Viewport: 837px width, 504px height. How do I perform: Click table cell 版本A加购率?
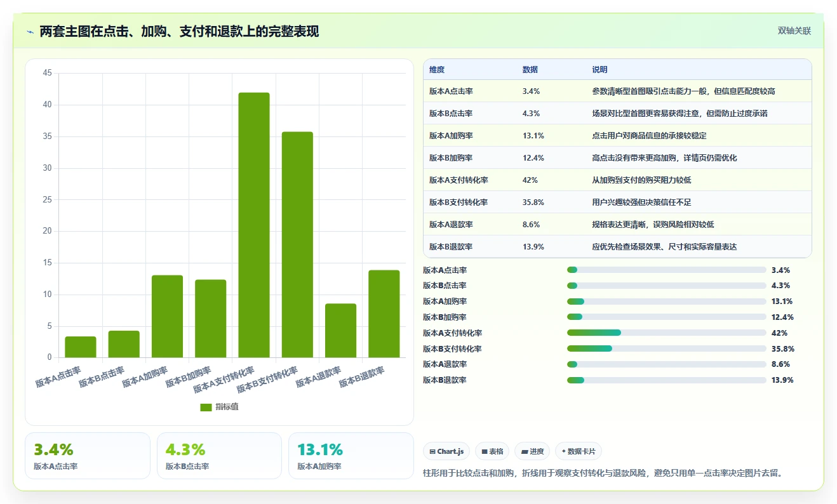click(451, 136)
